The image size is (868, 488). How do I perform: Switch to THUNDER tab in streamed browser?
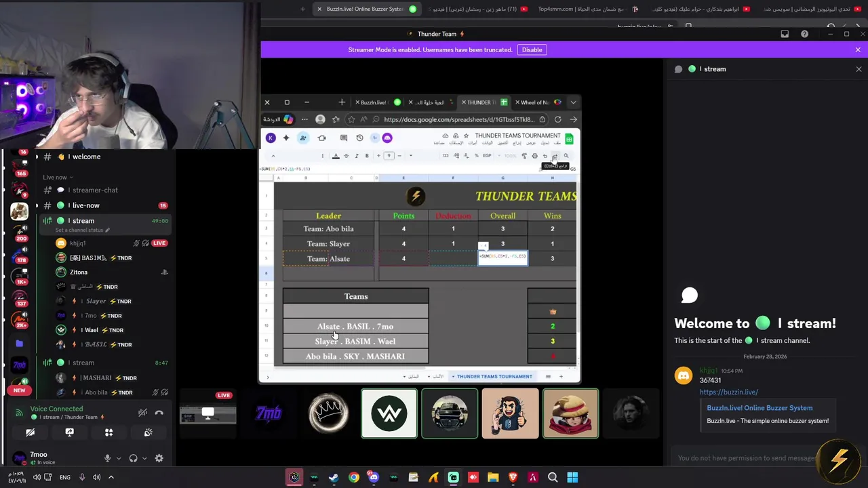pos(486,102)
